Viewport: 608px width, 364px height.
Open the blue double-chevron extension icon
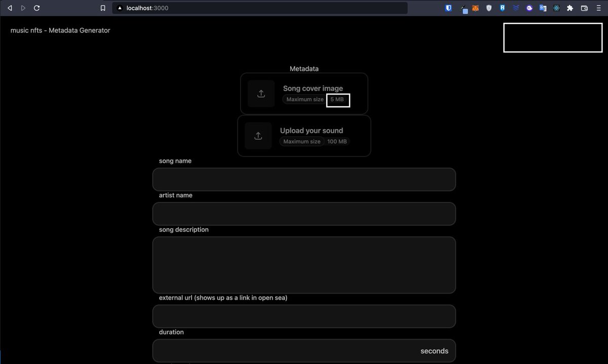[516, 8]
